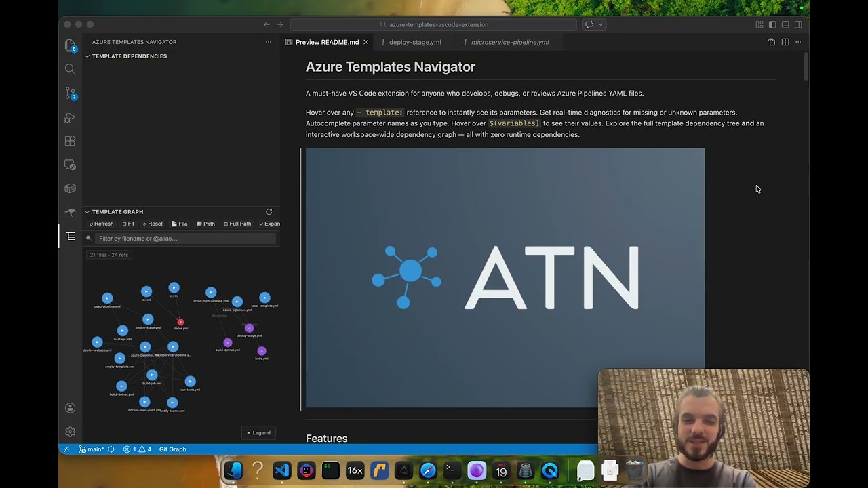Open the Search view in activity bar
Image resolution: width=868 pixels, height=488 pixels.
(70, 69)
